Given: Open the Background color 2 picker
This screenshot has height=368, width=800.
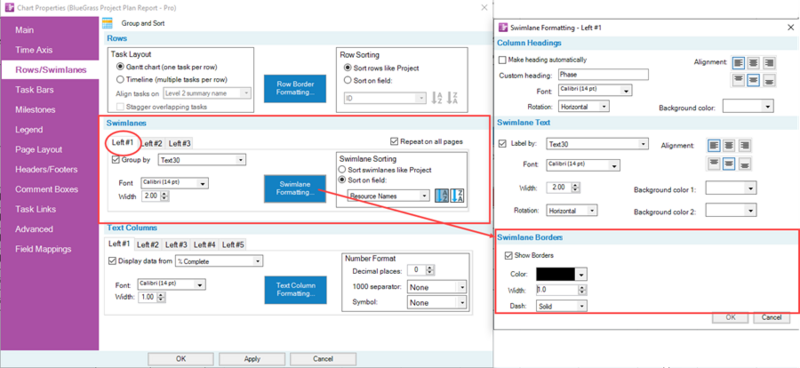Looking at the screenshot, I should (731, 211).
